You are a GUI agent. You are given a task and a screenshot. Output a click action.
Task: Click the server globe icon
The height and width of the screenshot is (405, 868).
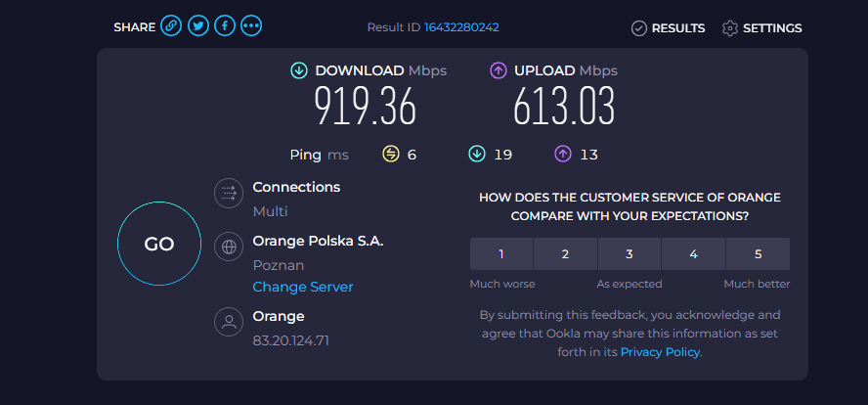click(229, 247)
